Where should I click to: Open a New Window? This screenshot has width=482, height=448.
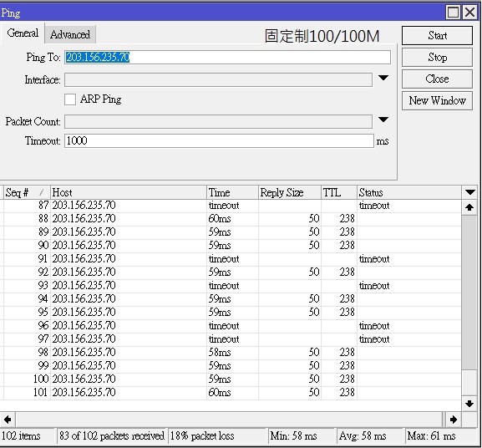click(437, 100)
